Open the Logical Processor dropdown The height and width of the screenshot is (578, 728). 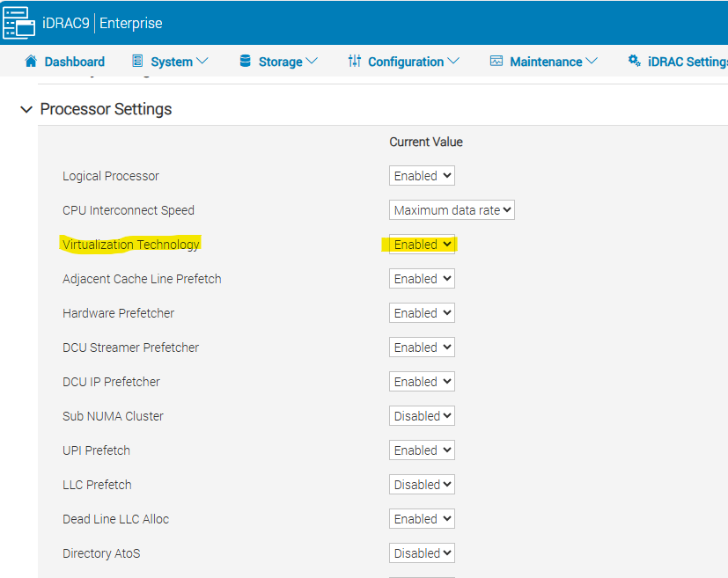[x=421, y=175]
